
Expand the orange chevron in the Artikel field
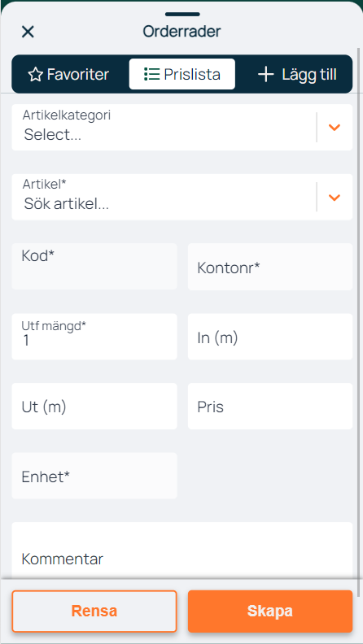[335, 198]
